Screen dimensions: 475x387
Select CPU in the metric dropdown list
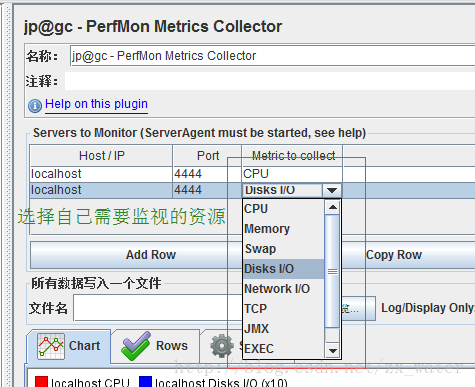click(283, 209)
